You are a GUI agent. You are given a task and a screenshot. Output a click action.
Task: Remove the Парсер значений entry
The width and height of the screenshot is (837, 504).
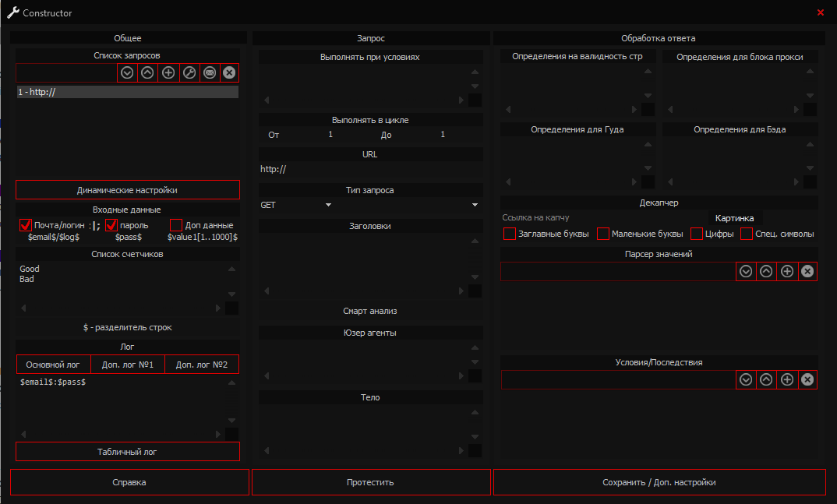pyautogui.click(x=807, y=271)
